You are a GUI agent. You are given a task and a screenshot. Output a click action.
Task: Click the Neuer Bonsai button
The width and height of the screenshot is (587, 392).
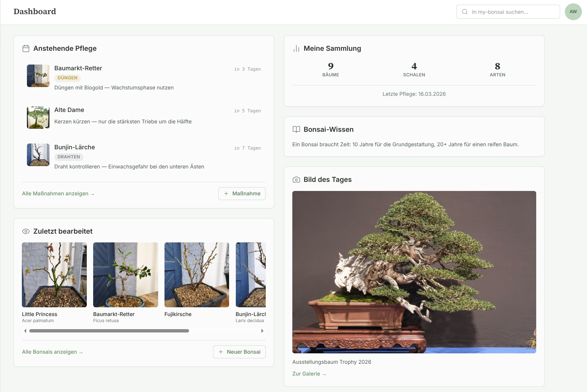(239, 352)
